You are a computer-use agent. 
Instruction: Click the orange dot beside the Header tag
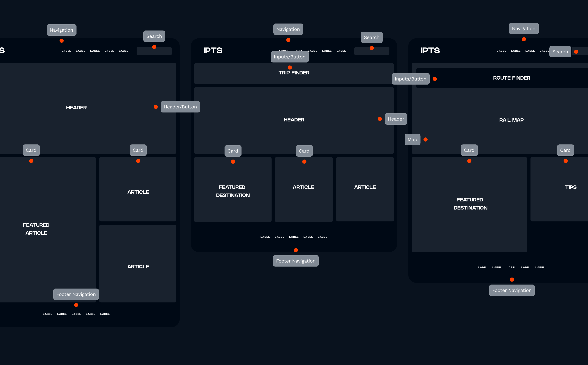point(379,119)
